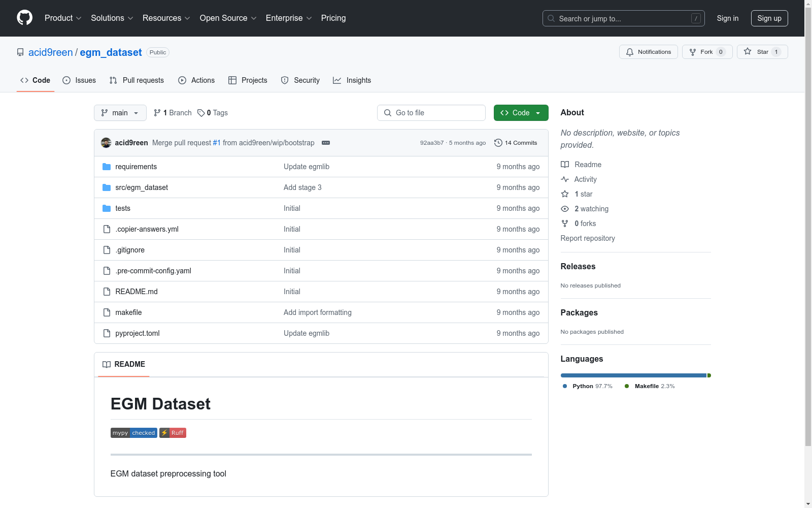Open the main branch selector dropdown

120,113
